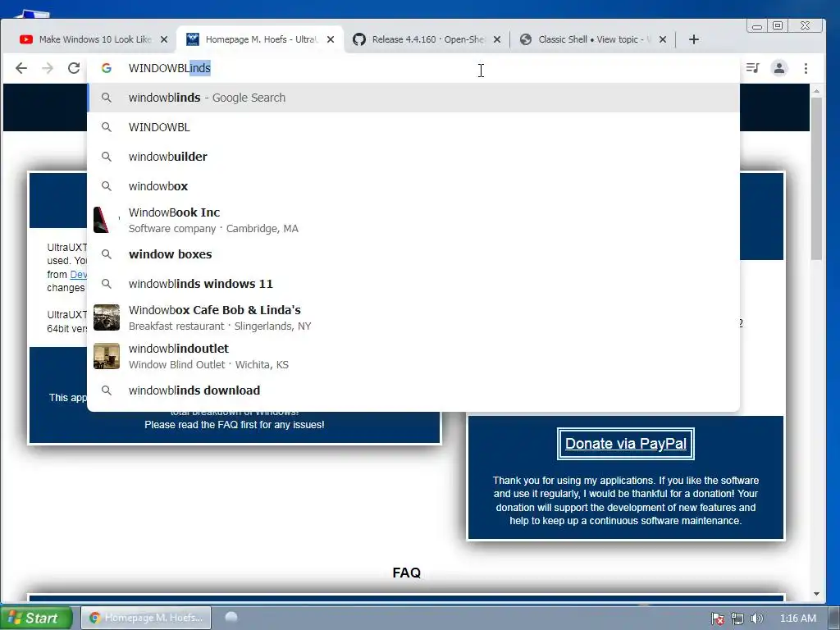Click the search icon beside 'windowblinds download'
The height and width of the screenshot is (630, 840).
tap(107, 390)
